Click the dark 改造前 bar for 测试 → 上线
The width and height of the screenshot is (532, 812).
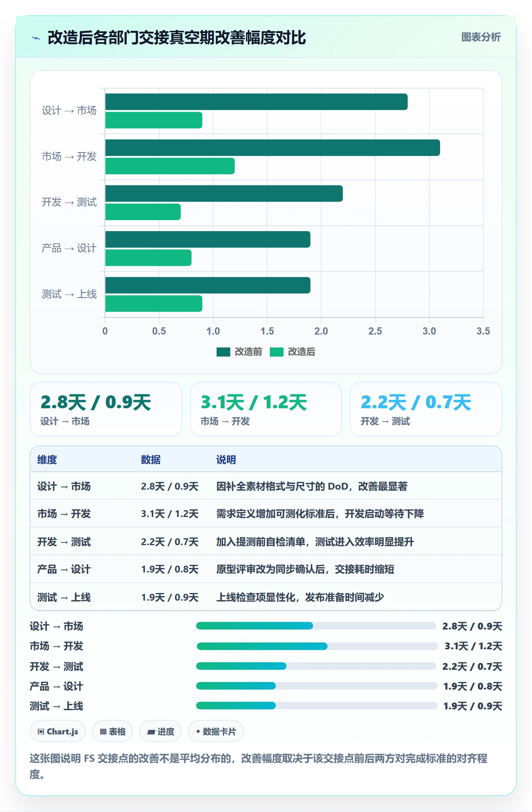(x=207, y=285)
